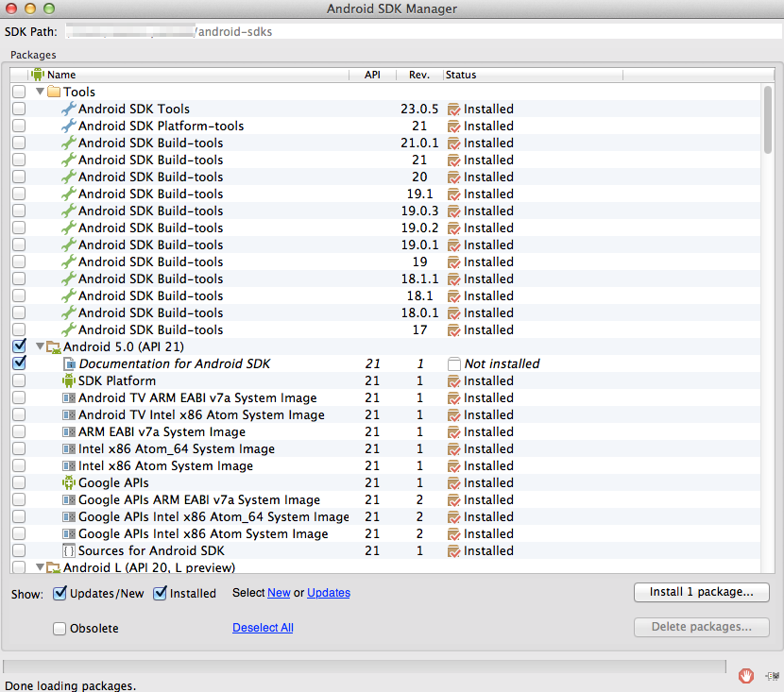Click the green wrench icon for Build-tools 20

click(69, 177)
